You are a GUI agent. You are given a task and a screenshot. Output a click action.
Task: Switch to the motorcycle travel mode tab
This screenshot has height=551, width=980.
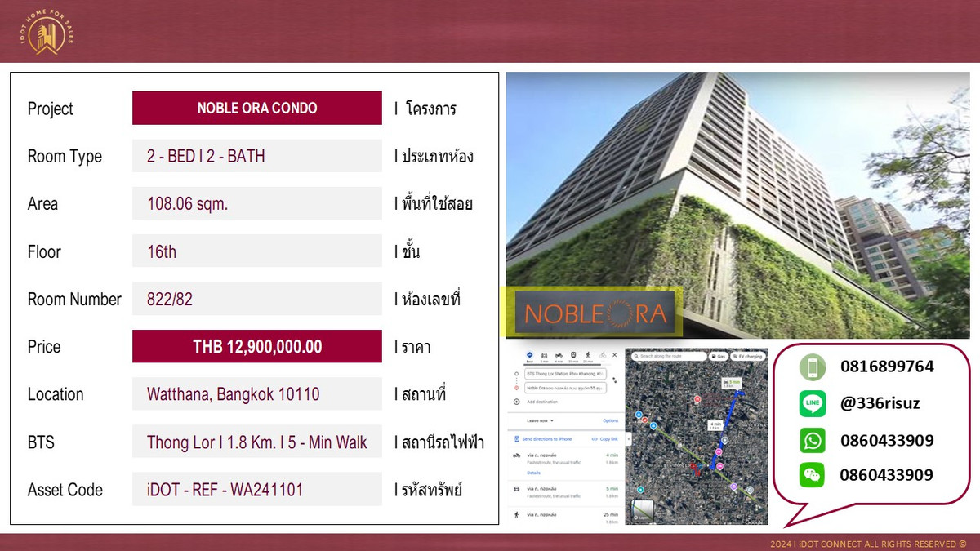click(x=559, y=355)
